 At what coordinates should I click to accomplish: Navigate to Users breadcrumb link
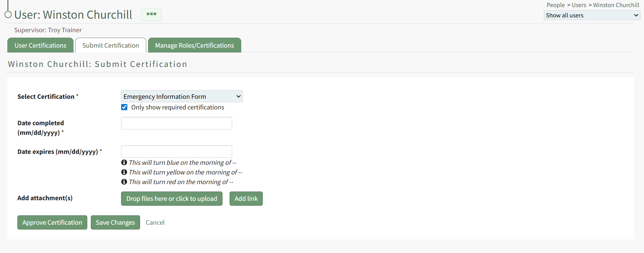579,5
